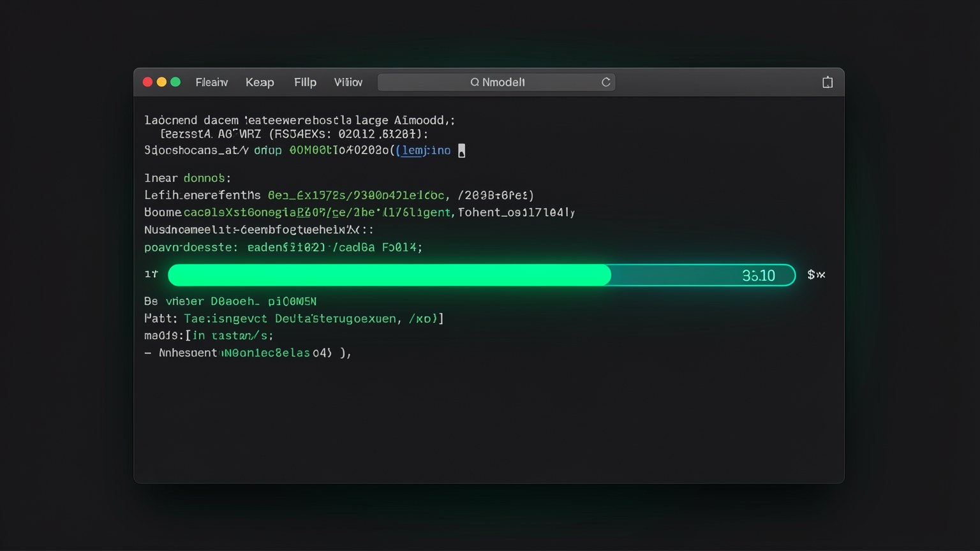Screen dimensions: 980x551
Task: Click the reload icon in the search bar
Action: click(606, 82)
